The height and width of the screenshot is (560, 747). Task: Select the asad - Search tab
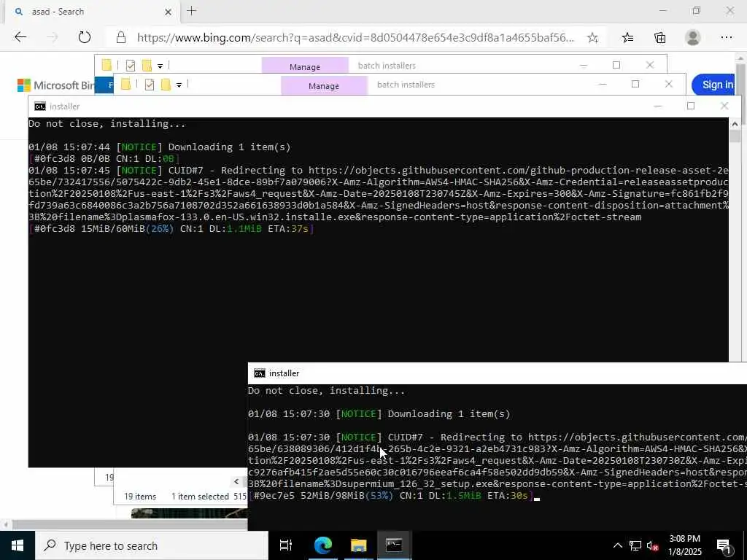[x=93, y=12]
